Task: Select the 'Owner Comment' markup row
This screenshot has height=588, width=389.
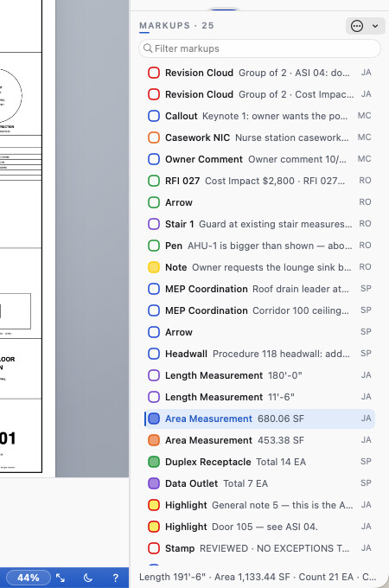Action: pos(259,159)
